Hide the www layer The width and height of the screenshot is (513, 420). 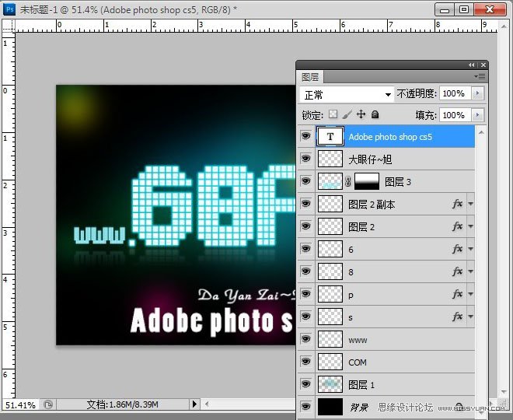(x=306, y=339)
